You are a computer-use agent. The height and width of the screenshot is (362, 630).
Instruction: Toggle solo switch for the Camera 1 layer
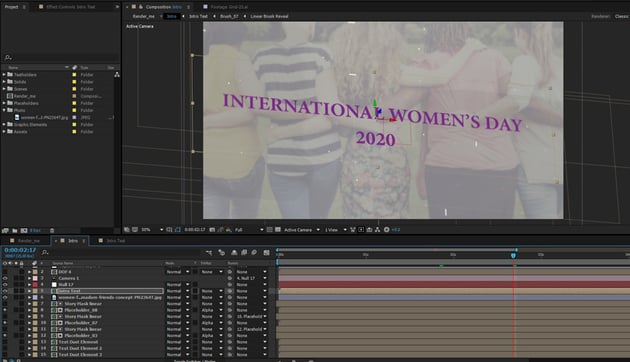click(x=16, y=278)
